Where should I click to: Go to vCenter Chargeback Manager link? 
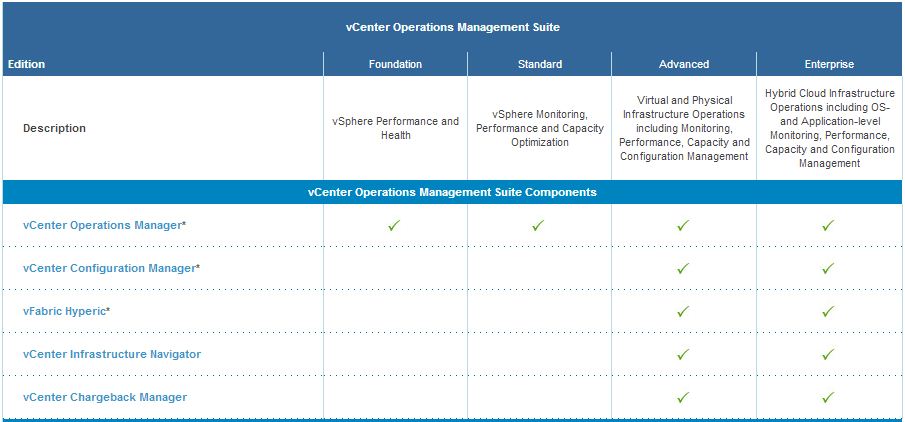coord(104,397)
